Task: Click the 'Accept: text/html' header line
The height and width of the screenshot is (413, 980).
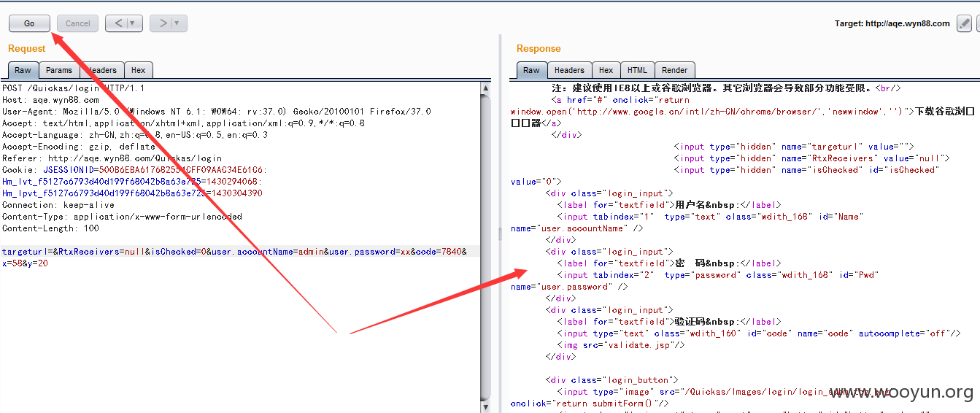Action: click(x=183, y=123)
